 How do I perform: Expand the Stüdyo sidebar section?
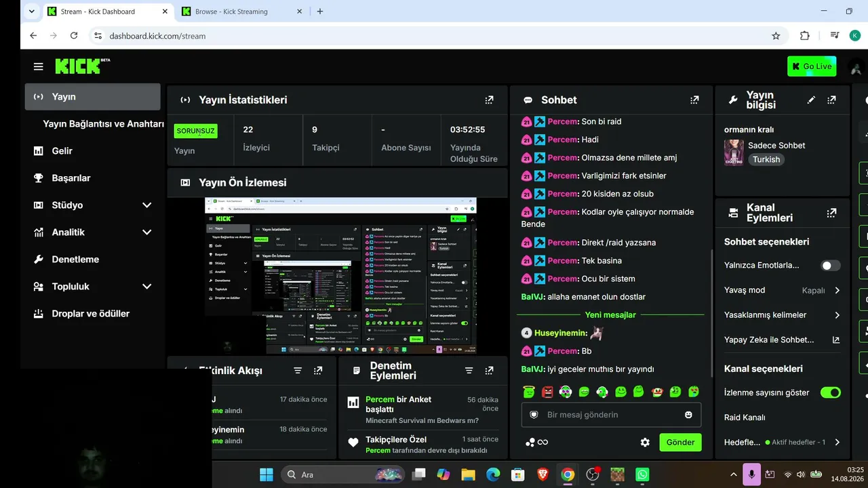coord(146,205)
